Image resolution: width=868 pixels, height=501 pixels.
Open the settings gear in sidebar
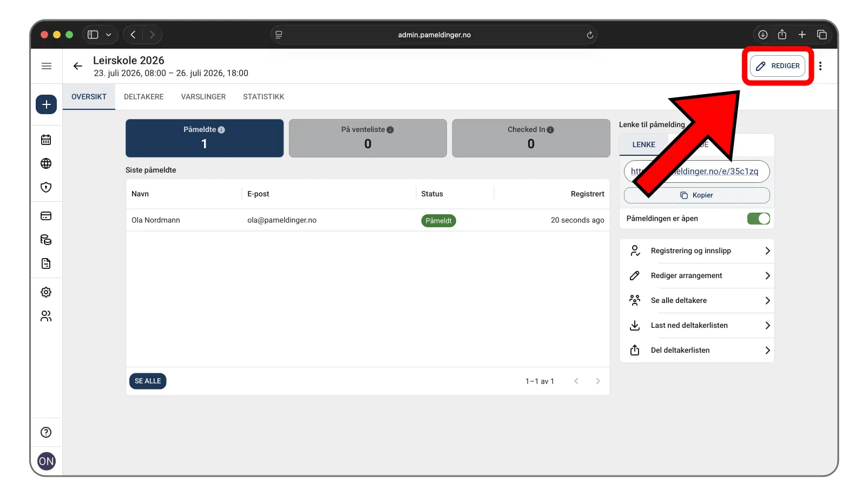[x=47, y=292]
